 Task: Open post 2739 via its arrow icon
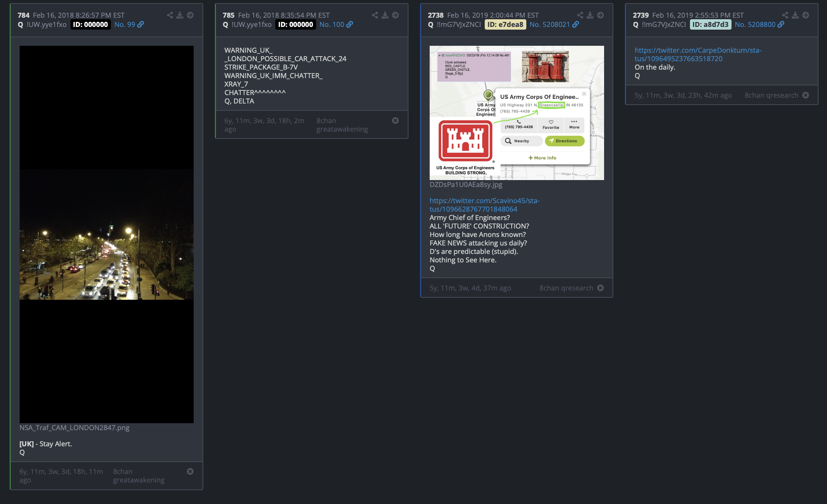tap(805, 15)
